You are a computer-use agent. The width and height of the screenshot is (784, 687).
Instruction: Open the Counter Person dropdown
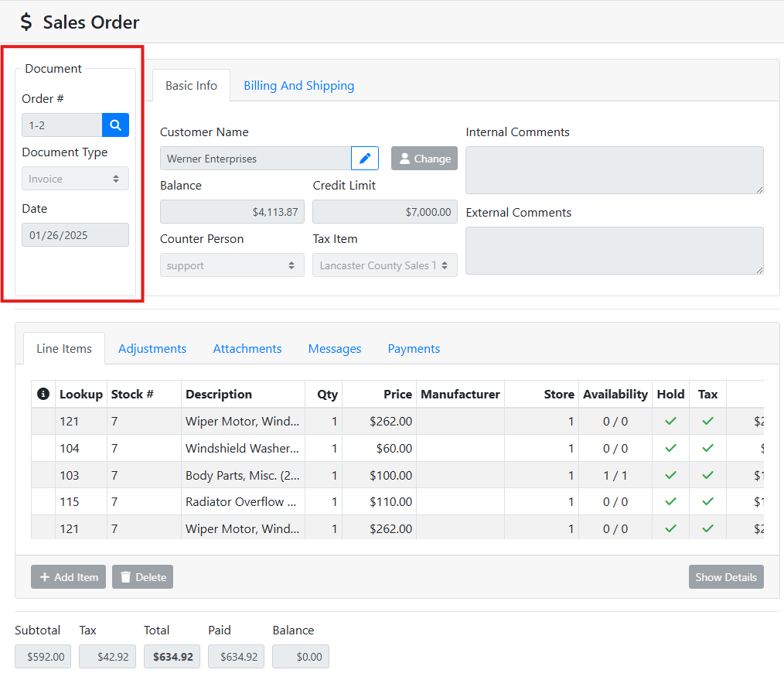coord(232,265)
